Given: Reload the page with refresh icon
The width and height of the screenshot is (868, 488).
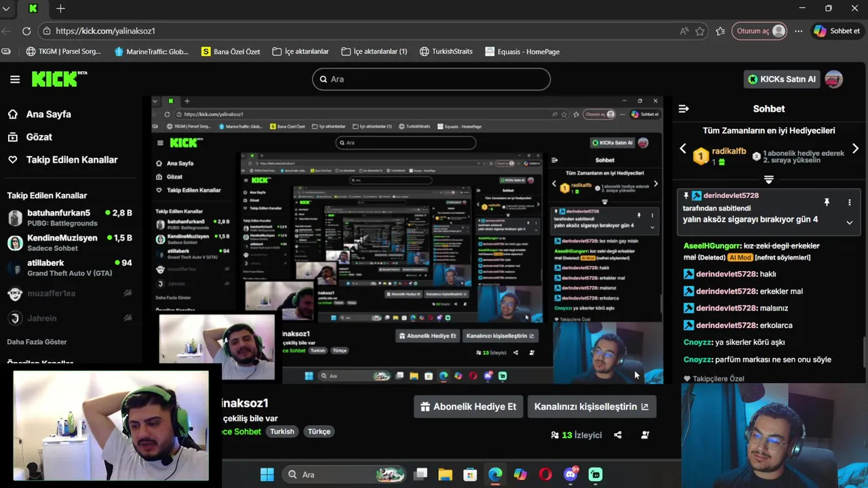Looking at the screenshot, I should coord(26,31).
